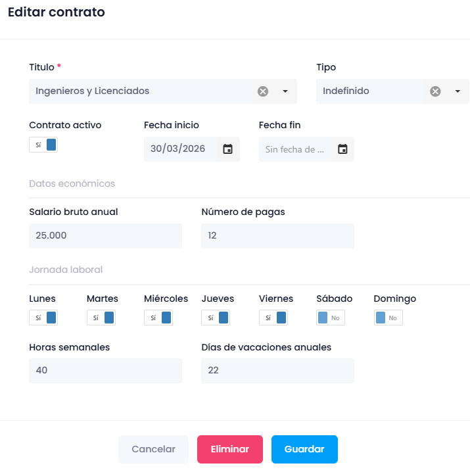
Task: Click the Indefinido value text
Action: click(x=346, y=91)
